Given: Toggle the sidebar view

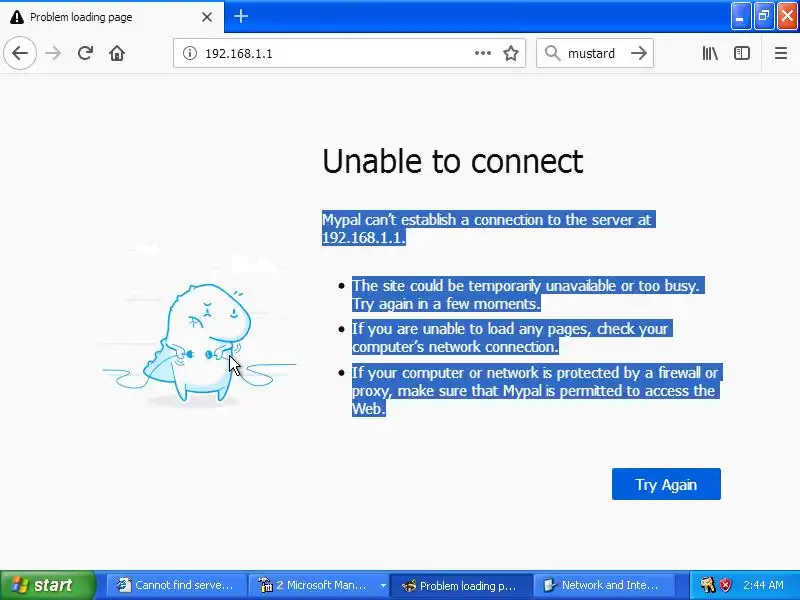Looking at the screenshot, I should [x=742, y=53].
